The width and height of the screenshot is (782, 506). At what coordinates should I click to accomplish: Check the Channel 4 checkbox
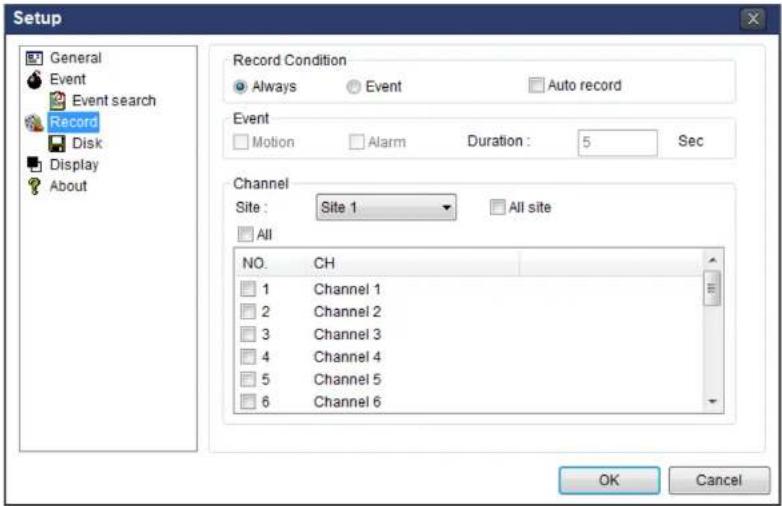(248, 357)
